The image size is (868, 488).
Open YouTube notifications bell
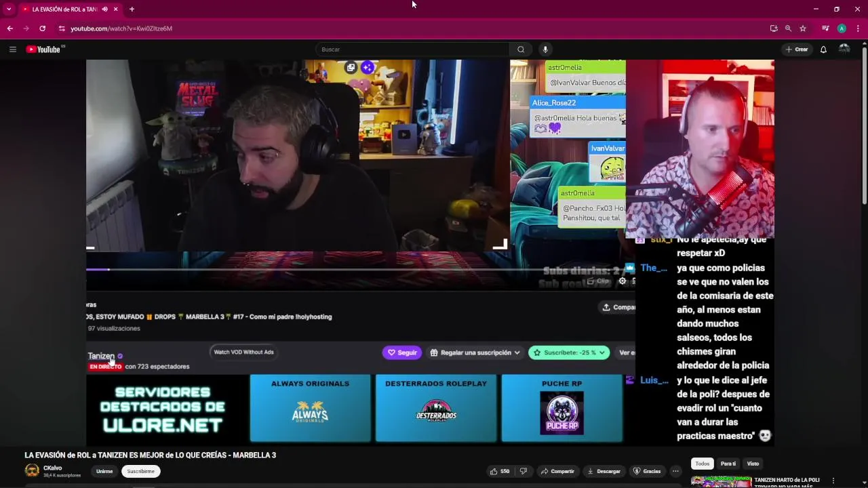(x=823, y=49)
